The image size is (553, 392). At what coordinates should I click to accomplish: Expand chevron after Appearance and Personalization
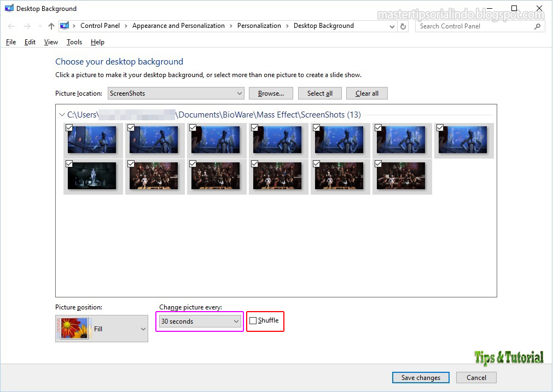click(x=231, y=26)
